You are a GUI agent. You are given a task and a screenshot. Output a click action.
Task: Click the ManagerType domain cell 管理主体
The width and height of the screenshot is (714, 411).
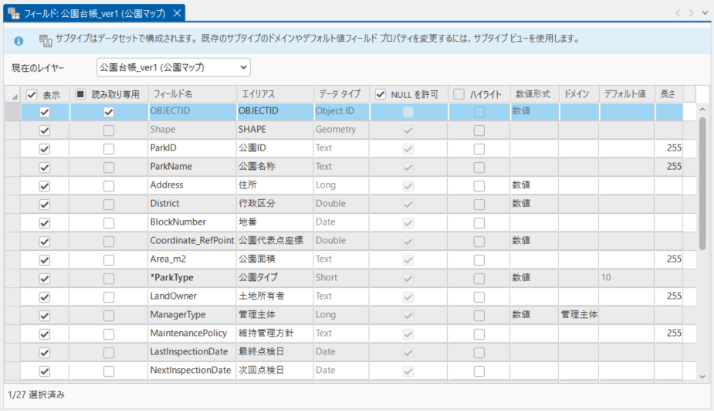click(579, 314)
